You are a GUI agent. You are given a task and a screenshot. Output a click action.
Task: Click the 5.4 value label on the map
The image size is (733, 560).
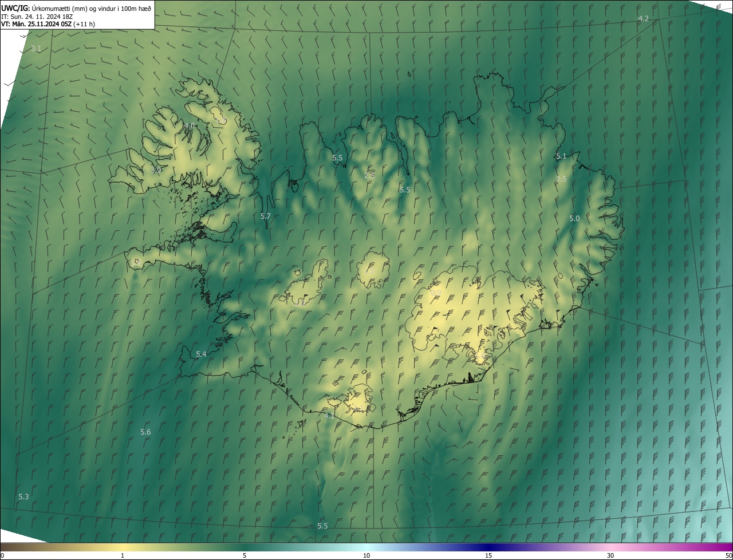point(201,354)
